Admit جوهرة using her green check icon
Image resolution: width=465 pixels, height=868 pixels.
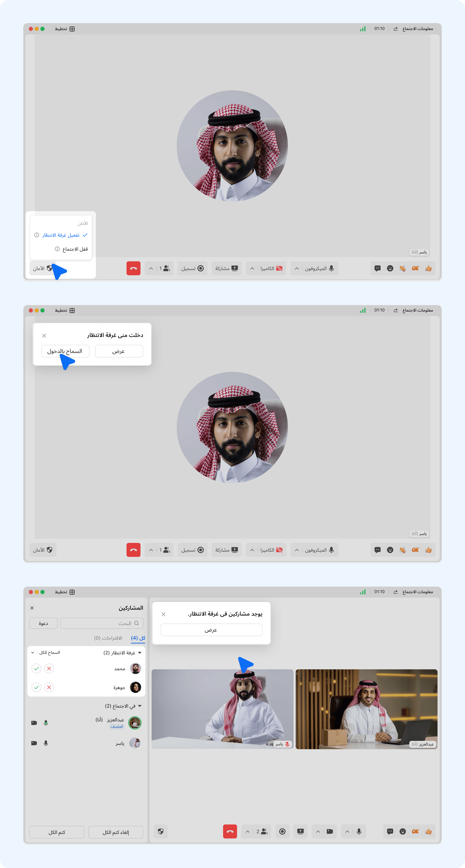pyautogui.click(x=36, y=687)
